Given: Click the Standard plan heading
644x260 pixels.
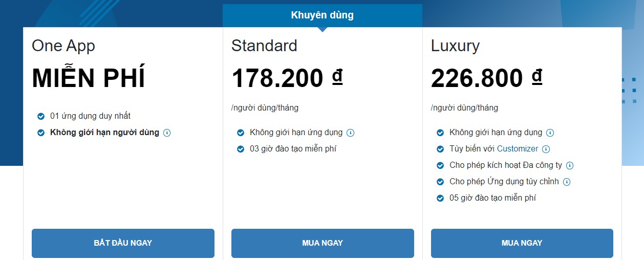Looking at the screenshot, I should tap(264, 46).
